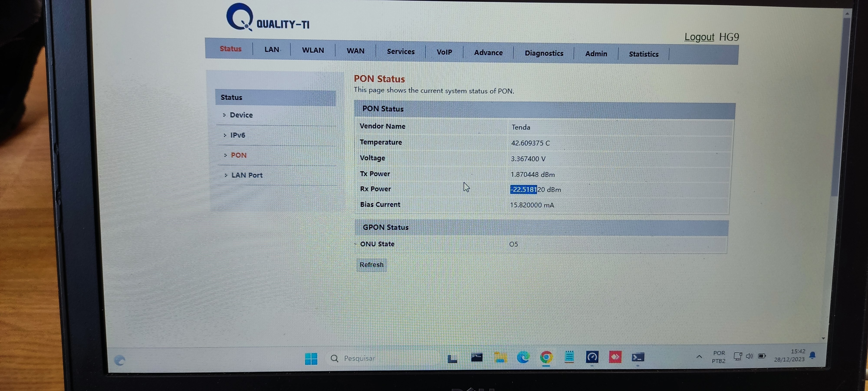Click the Pesquisar search box

point(381,358)
